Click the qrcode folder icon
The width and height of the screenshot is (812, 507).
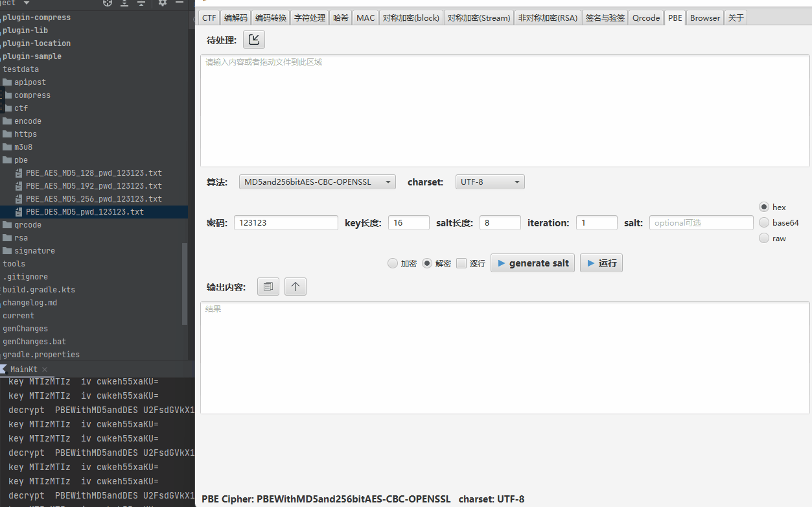8,225
